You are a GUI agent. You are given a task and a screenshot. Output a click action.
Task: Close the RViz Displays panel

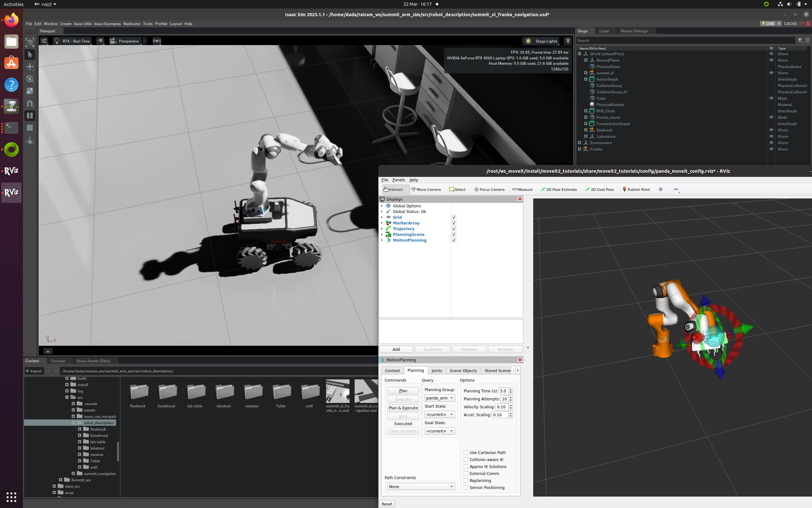pyautogui.click(x=520, y=199)
